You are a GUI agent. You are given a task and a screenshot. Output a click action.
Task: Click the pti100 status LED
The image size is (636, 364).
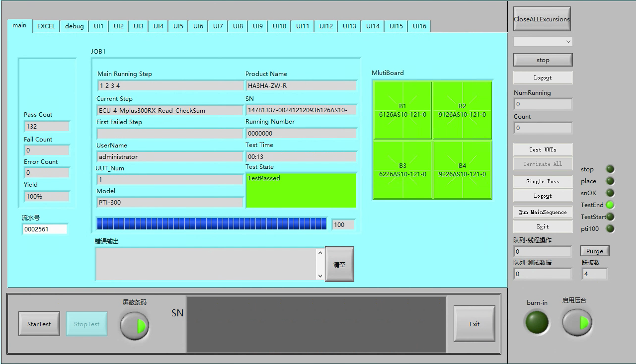(610, 228)
